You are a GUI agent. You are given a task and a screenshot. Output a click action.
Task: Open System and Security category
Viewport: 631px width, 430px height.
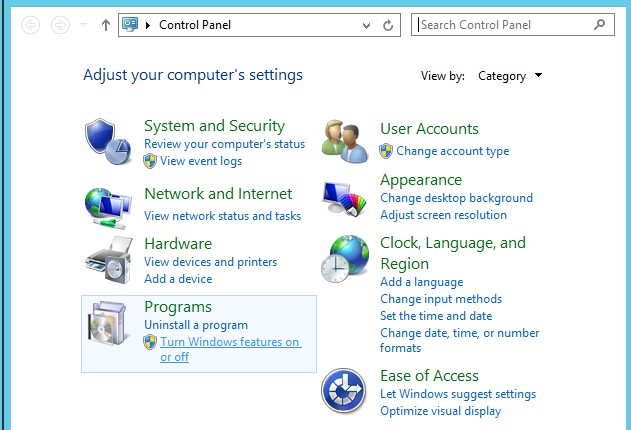click(214, 126)
